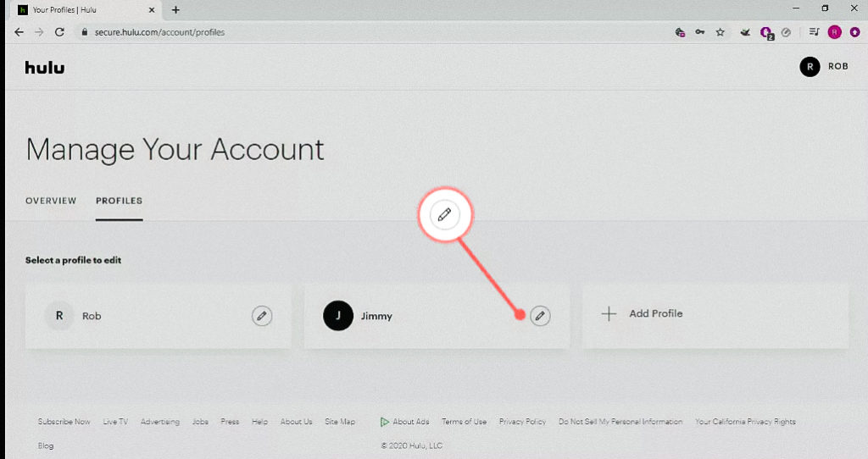The image size is (868, 459).
Task: Open the Terms of Use link
Action: point(464,422)
